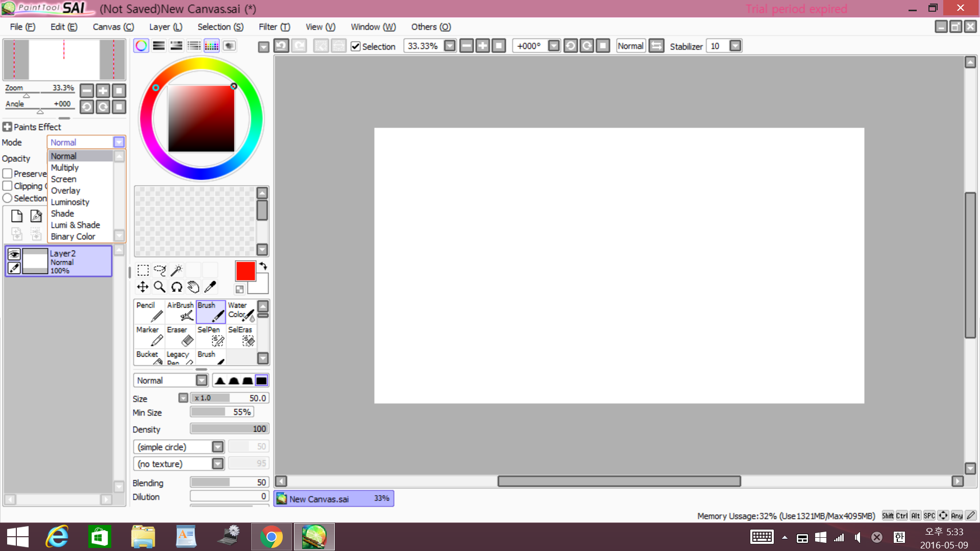Switch to the SelPen tool

pos(210,336)
